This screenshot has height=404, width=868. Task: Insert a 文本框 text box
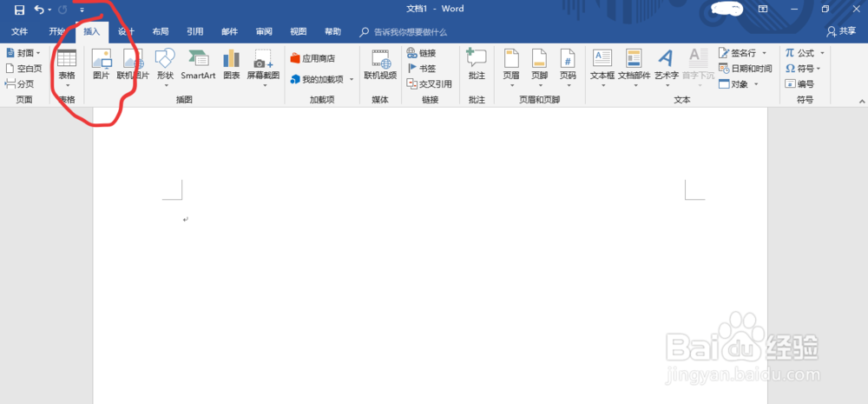pyautogui.click(x=602, y=68)
